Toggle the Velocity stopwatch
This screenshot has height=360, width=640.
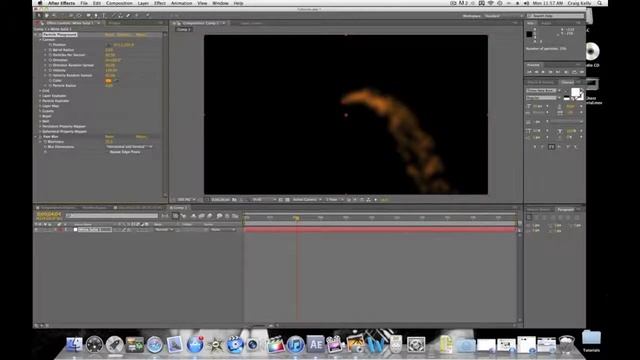click(x=50, y=70)
